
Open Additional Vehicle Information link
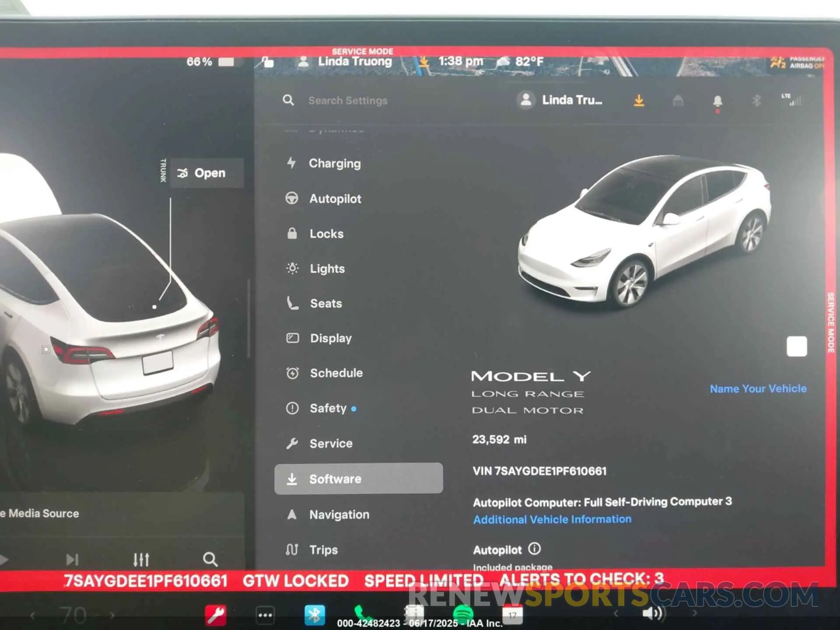click(552, 519)
